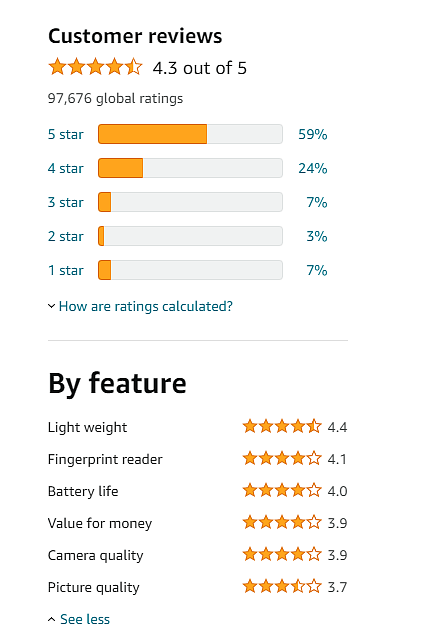Click the Light weight star rating
The height and width of the screenshot is (641, 425).
(x=282, y=426)
